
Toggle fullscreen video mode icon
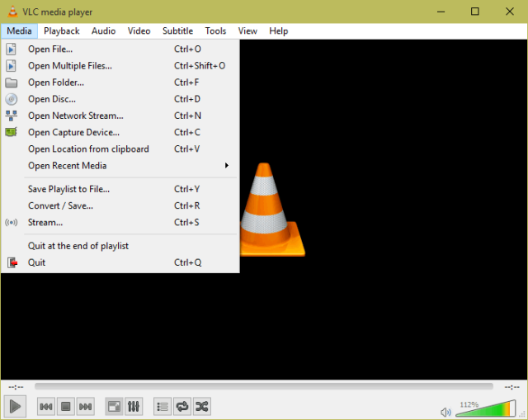coord(114,407)
